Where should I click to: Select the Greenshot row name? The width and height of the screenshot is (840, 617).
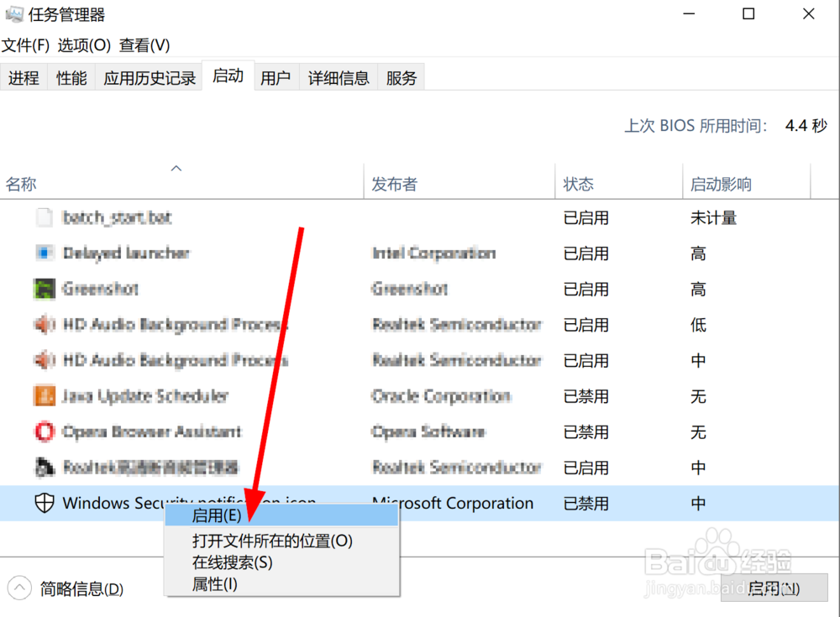tap(101, 289)
